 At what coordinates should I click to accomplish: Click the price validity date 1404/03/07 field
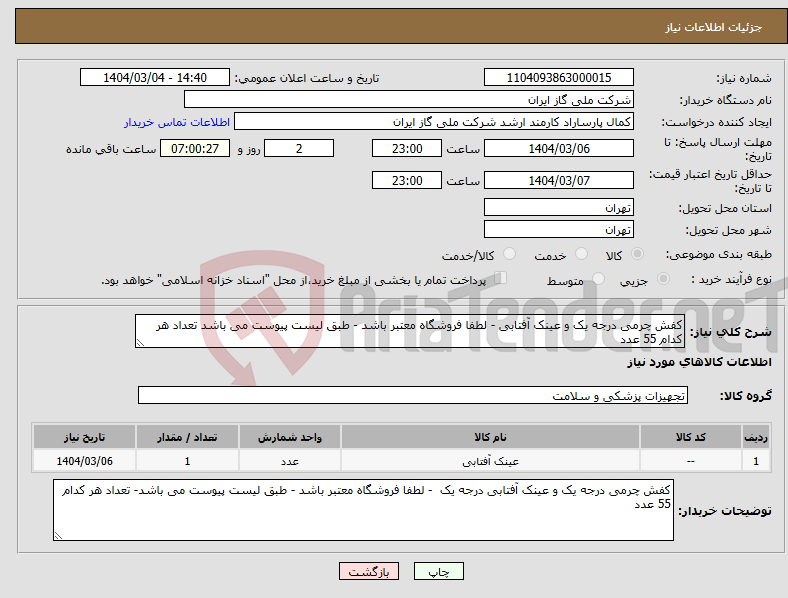pos(558,180)
